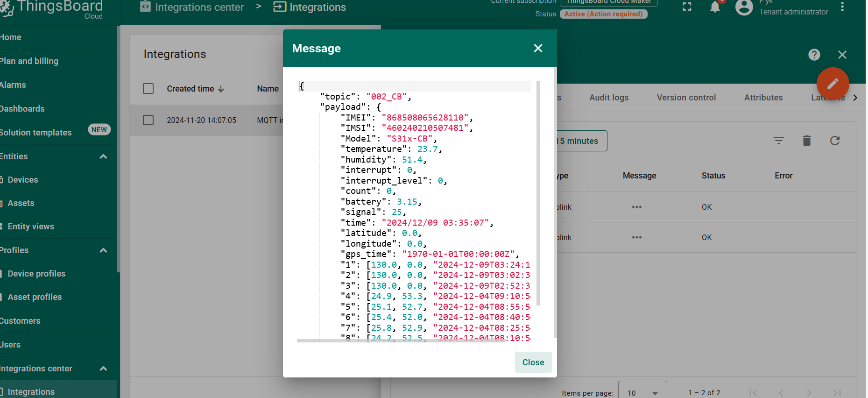Open the 5 minutes time window selector
The image size is (868, 398).
[x=582, y=141]
